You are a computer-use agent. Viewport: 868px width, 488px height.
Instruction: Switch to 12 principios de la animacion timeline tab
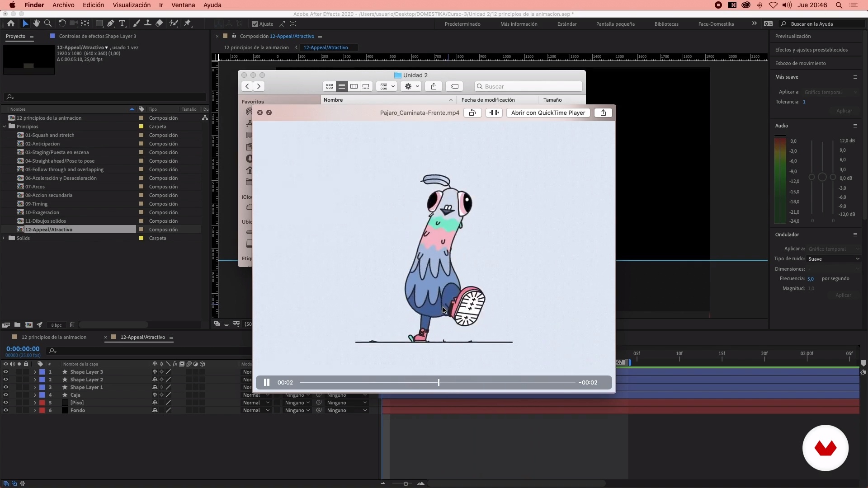(x=54, y=337)
